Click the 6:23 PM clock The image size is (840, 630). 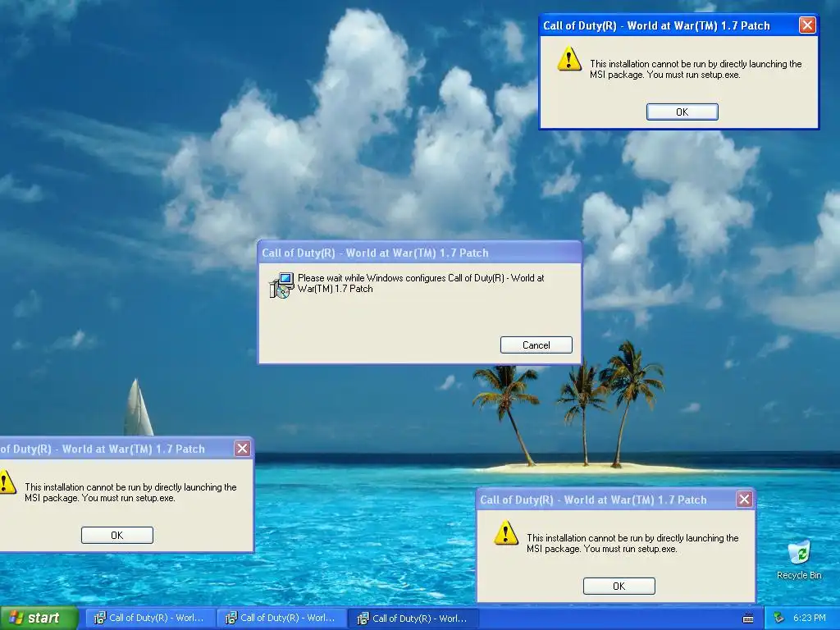click(810, 618)
